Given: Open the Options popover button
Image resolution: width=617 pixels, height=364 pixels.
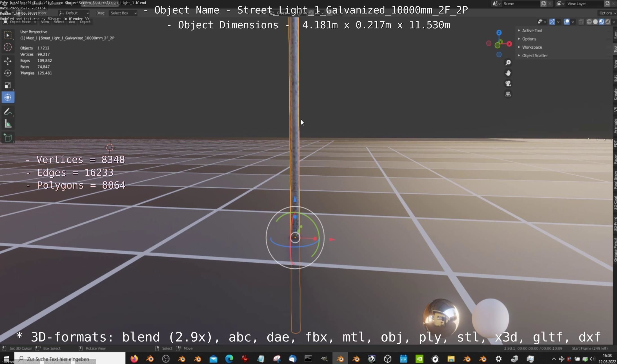Looking at the screenshot, I should pos(607,13).
